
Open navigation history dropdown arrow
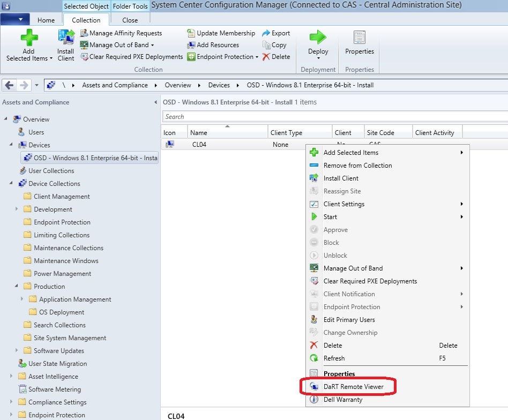click(x=36, y=85)
